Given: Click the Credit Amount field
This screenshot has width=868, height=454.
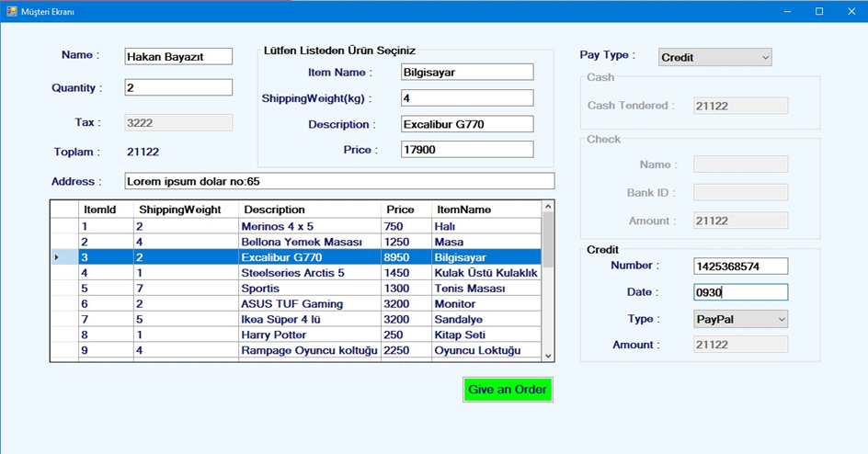Looking at the screenshot, I should [741, 345].
